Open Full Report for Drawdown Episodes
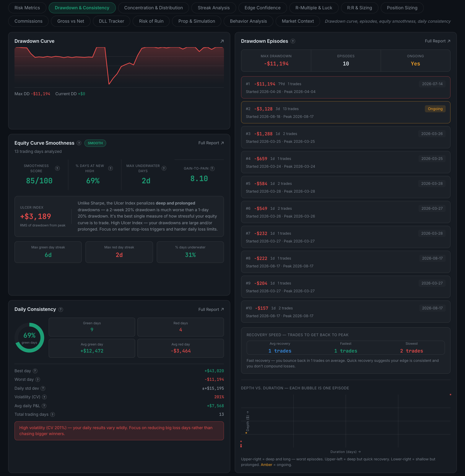 click(x=437, y=41)
